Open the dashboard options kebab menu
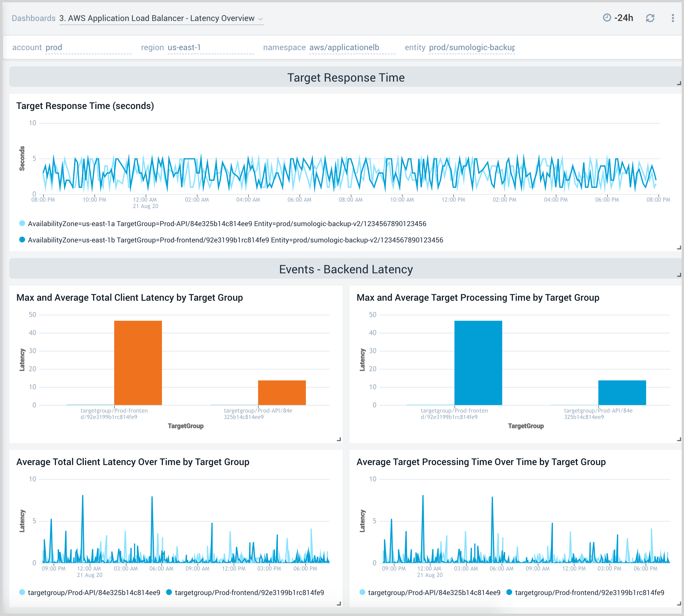684x616 pixels. tap(673, 18)
